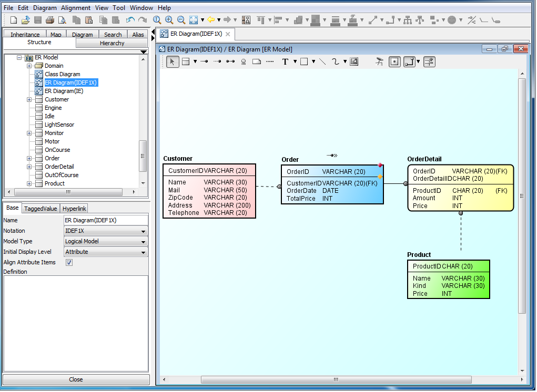
Task: Close the ER Diagram(IDEF1X) editor tab
Action: [x=228, y=34]
